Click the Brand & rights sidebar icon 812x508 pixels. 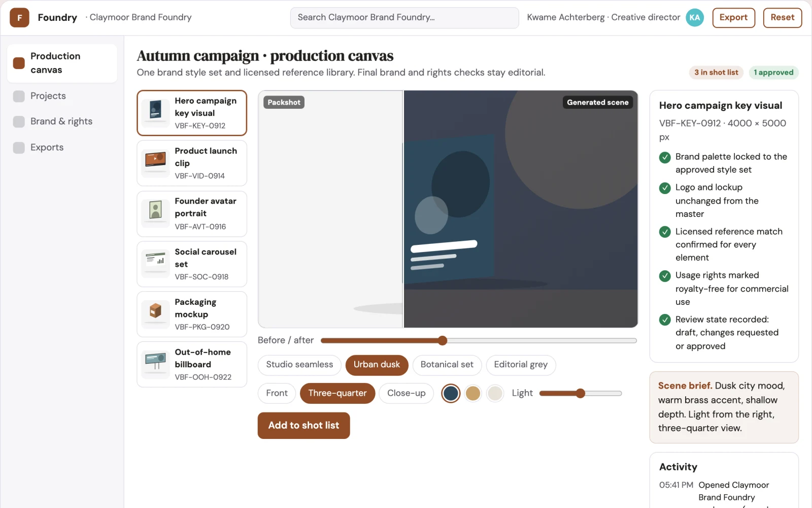[19, 121]
